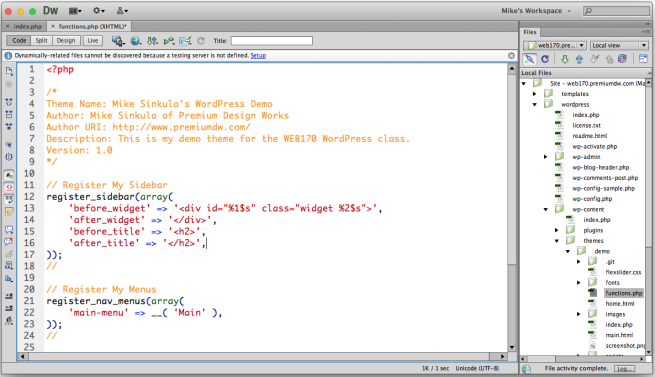Image resolution: width=655 pixels, height=377 pixels.
Task: Click the Check In Files icon
Action: [x=609, y=59]
